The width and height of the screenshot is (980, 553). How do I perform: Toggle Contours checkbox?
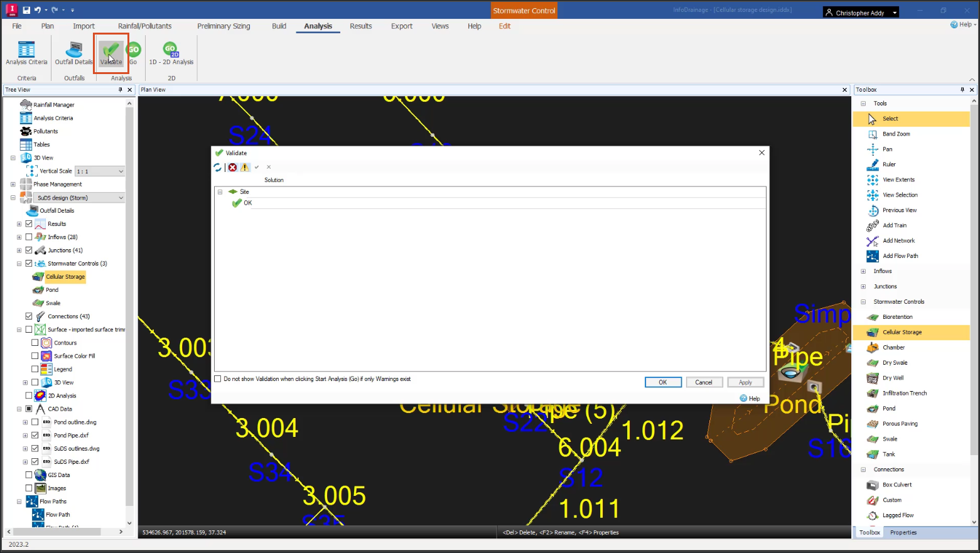point(35,343)
